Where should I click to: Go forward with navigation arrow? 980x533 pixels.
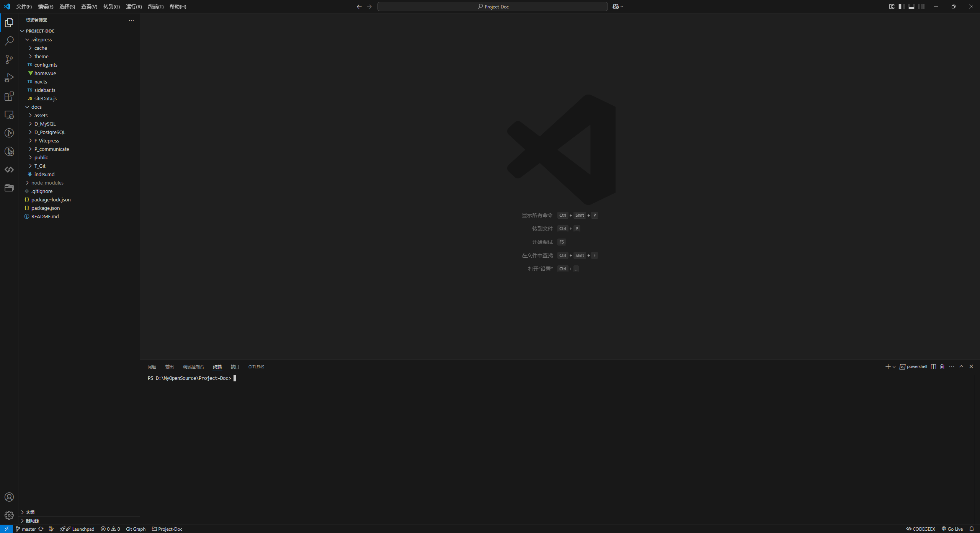(369, 7)
